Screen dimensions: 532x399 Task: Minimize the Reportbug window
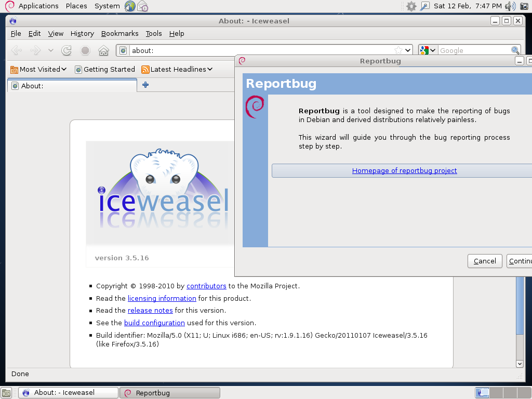[520, 61]
